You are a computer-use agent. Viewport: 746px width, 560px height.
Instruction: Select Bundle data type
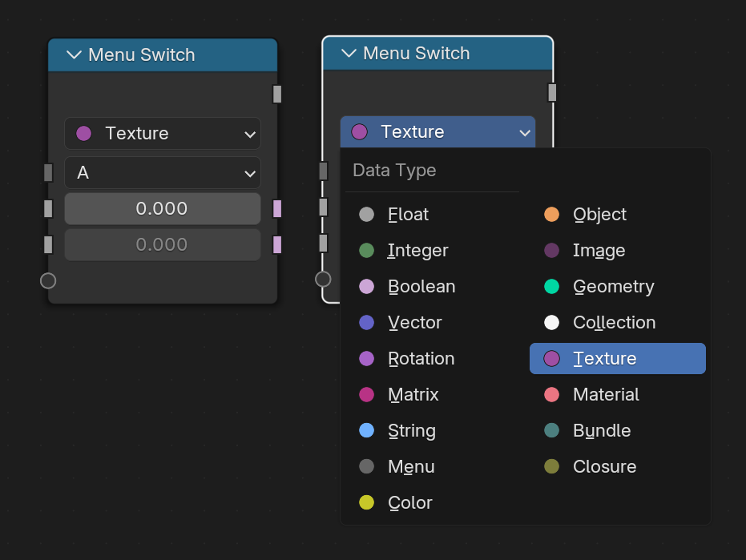coord(618,430)
